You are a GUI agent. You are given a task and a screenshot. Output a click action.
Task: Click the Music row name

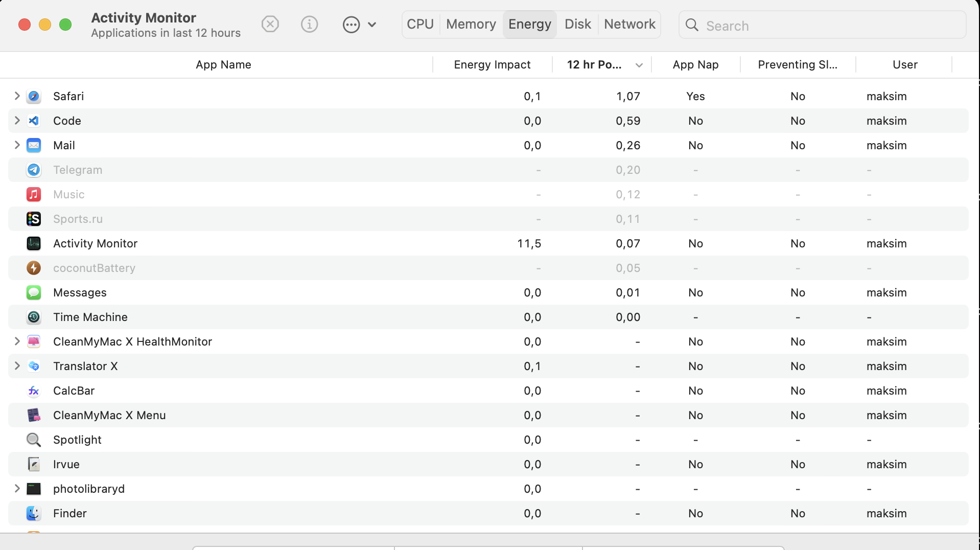(69, 194)
